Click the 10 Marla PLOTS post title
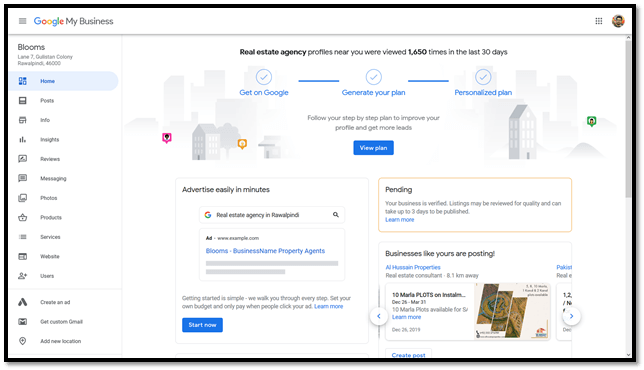Image resolution: width=644 pixels, height=370 pixels. click(x=429, y=295)
